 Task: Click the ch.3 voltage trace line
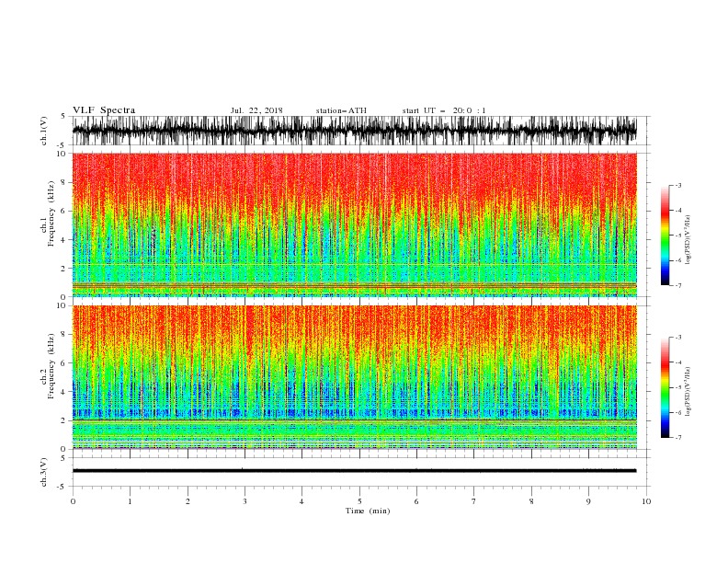pyautogui.click(x=354, y=471)
